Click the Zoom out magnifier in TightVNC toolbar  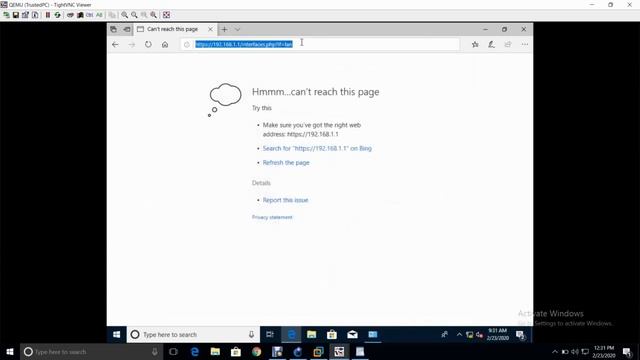coord(134,15)
